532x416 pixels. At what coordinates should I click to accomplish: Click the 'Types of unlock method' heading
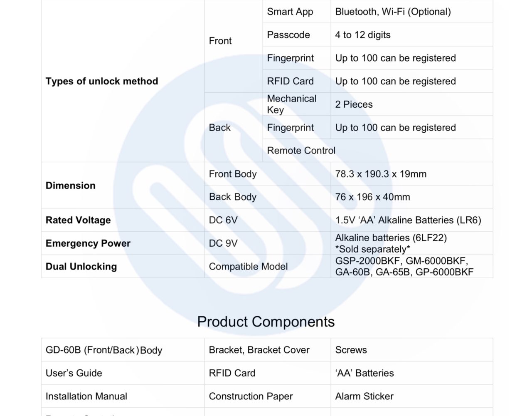click(102, 81)
